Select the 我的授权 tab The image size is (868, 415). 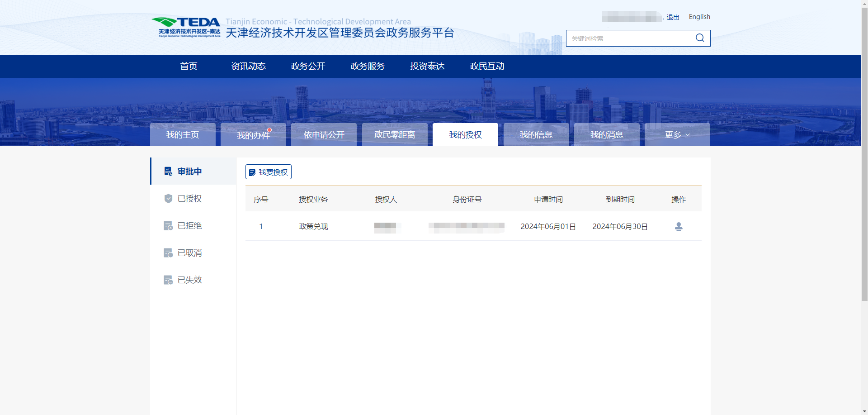click(465, 134)
